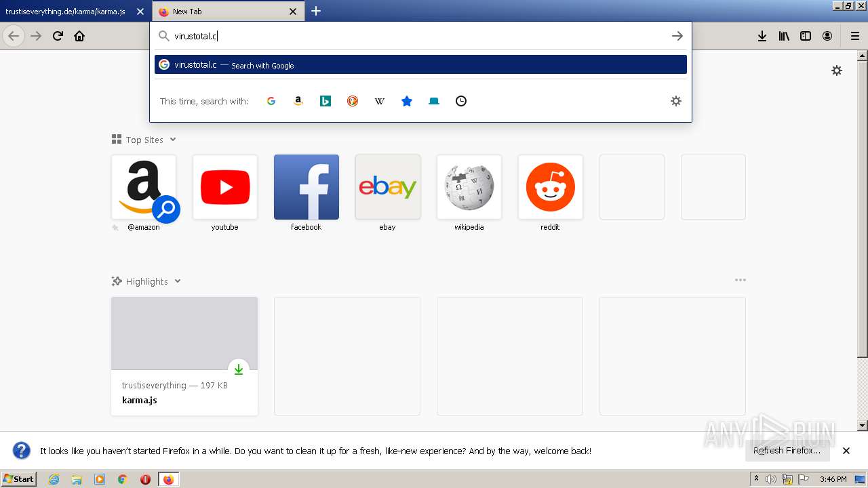868x488 pixels.
Task: Click the volume speaker tray icon
Action: [x=771, y=479]
